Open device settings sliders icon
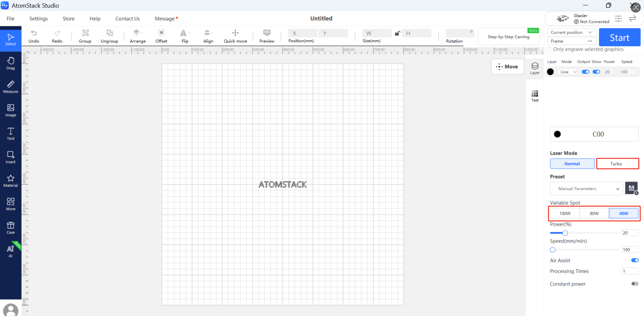The image size is (644, 316). point(618,19)
